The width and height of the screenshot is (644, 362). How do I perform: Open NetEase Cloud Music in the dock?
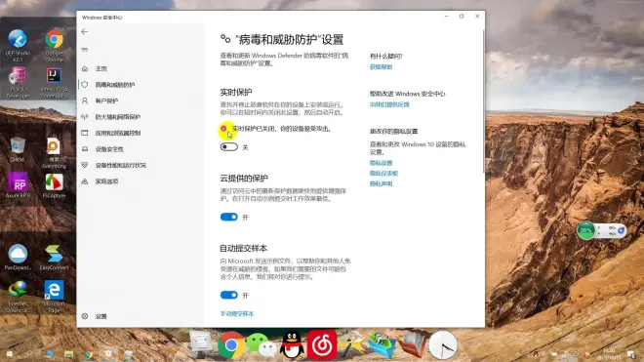tap(322, 345)
